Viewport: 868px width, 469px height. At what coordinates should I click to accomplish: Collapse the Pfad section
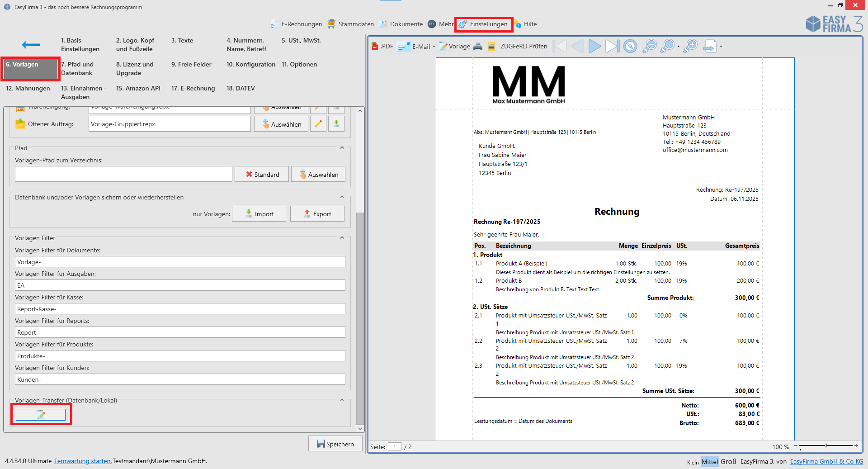(342, 148)
